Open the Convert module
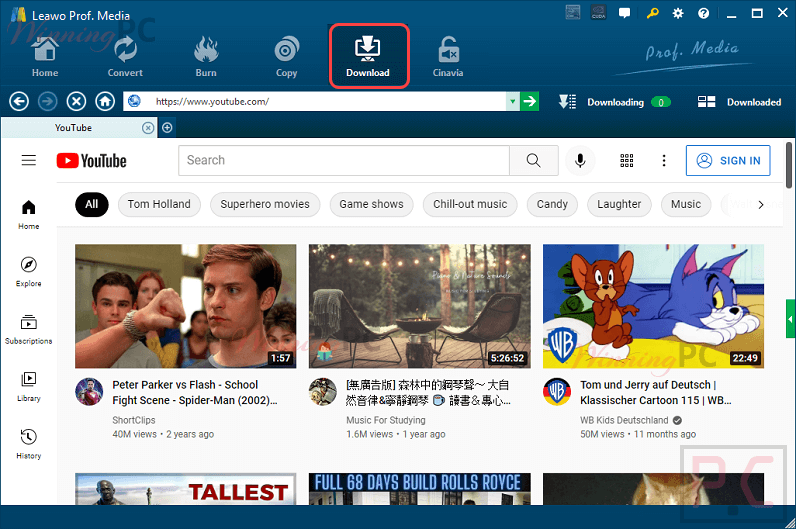The height and width of the screenshot is (529, 796). [x=125, y=57]
